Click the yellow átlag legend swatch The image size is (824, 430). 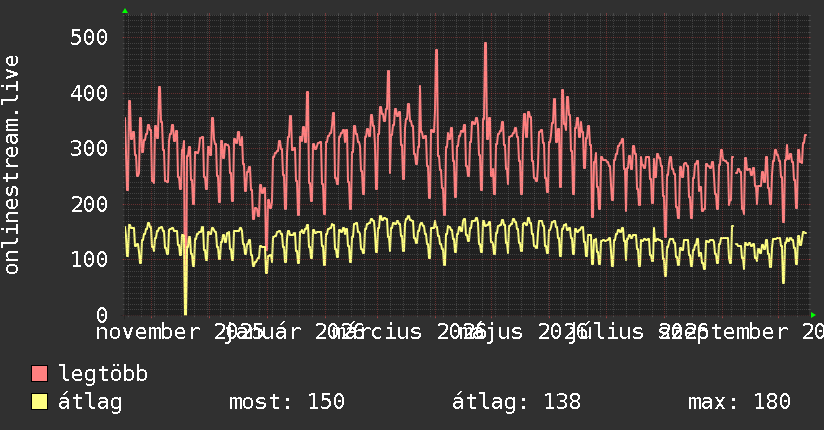tap(39, 402)
